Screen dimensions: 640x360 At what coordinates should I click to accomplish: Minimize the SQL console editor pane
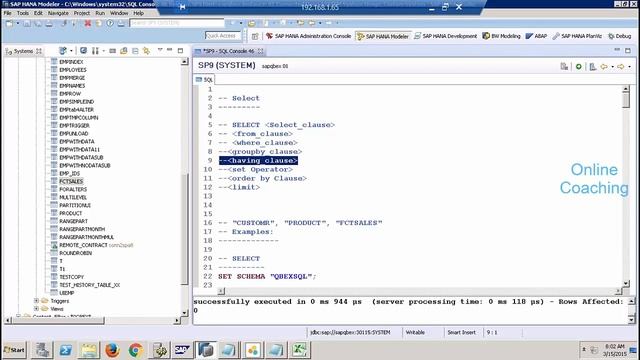pos(617,50)
